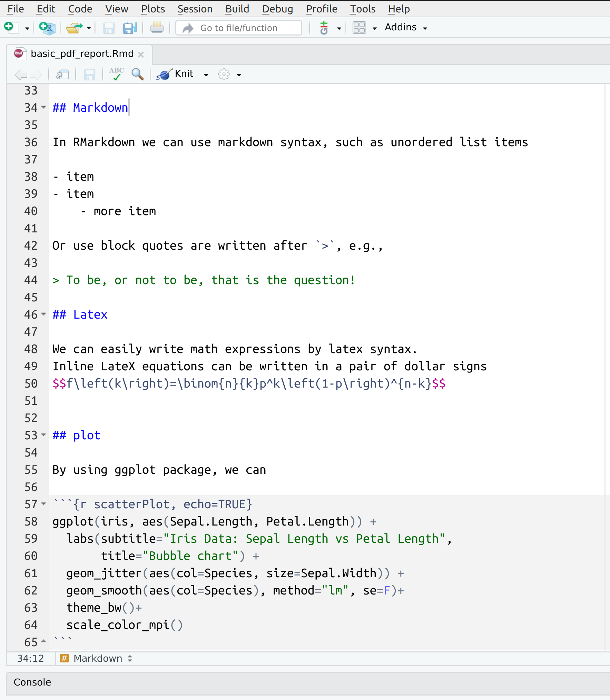Click the '- more item' list line

(118, 211)
